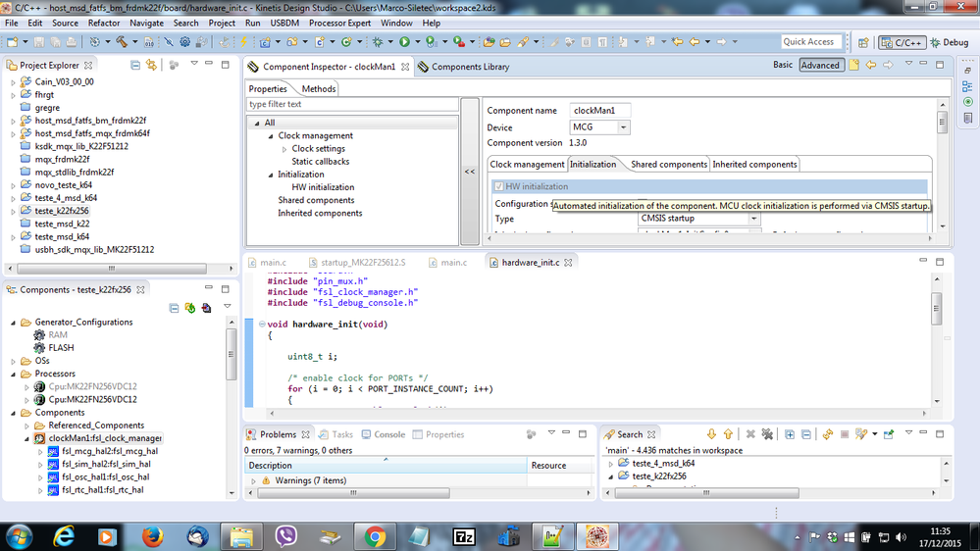This screenshot has width=980, height=551.
Task: Open the Type CMSIS startup dropdown
Action: 753,218
